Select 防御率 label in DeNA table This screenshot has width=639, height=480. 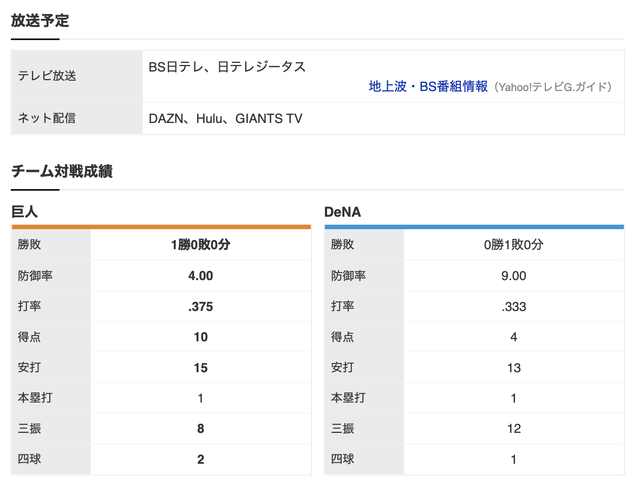(x=348, y=276)
